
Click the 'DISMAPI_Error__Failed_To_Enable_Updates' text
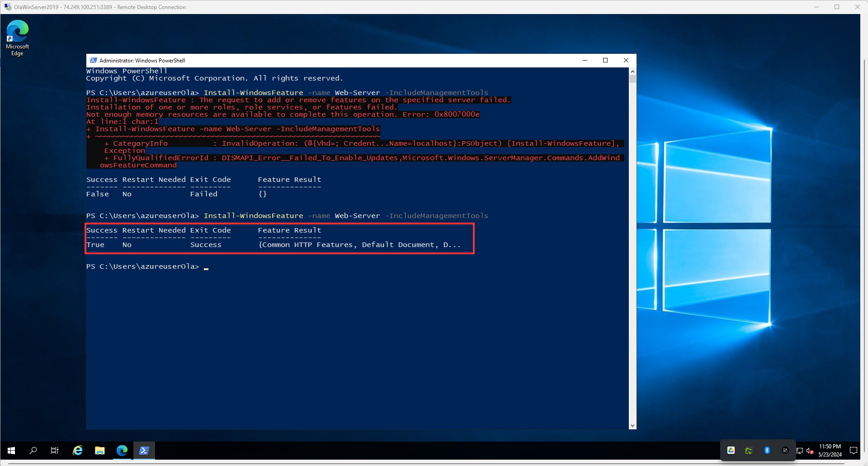[310, 158]
